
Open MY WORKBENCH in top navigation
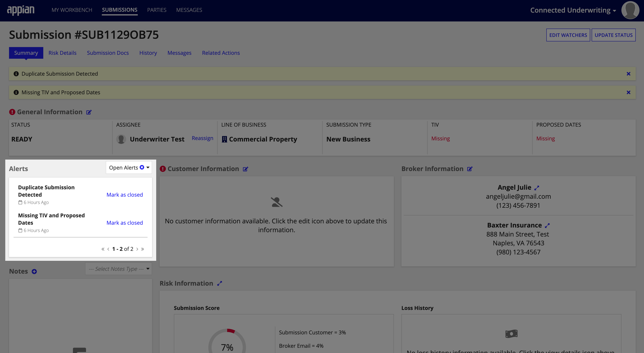pos(72,10)
